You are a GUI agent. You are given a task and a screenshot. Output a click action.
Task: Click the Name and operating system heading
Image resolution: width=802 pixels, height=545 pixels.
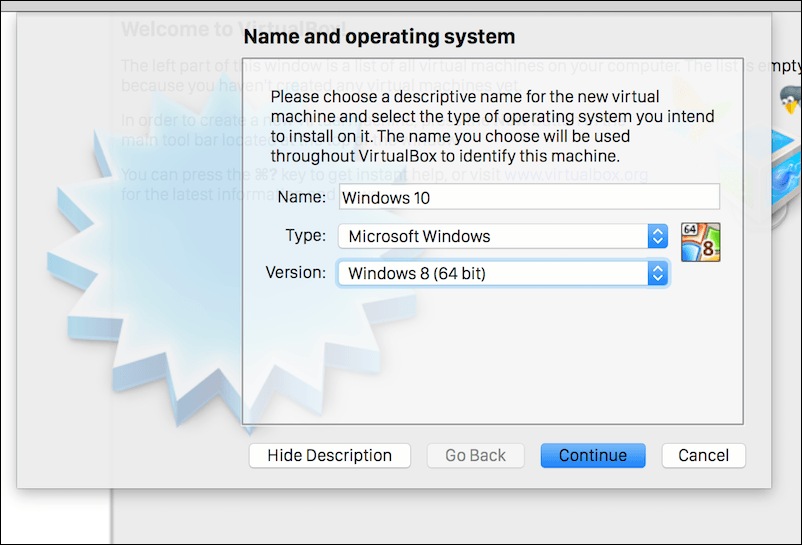click(379, 38)
